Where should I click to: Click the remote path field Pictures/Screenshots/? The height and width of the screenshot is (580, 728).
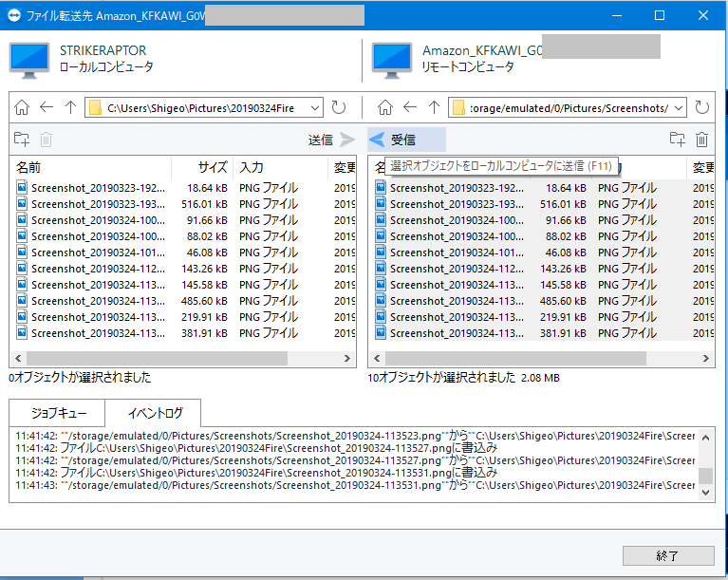569,108
